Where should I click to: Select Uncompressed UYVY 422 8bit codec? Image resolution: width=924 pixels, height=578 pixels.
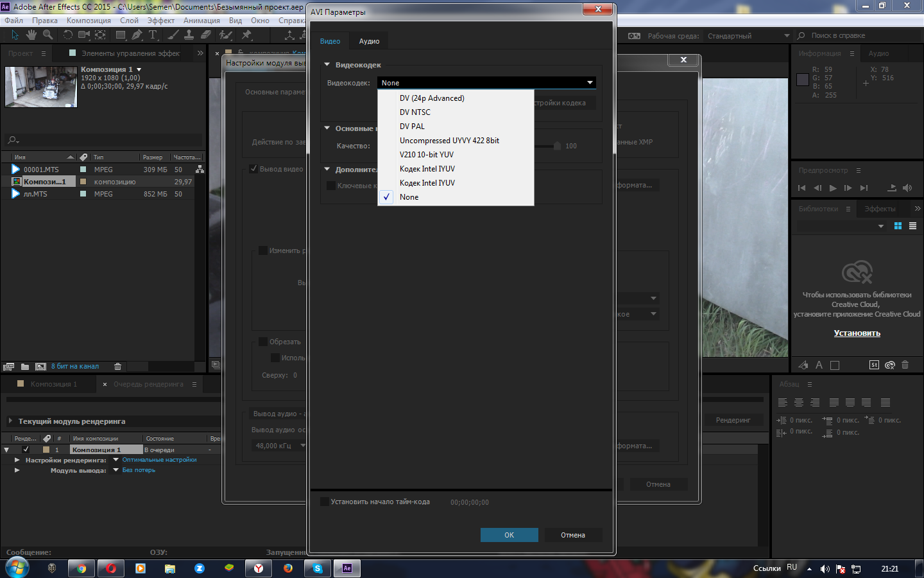click(449, 141)
